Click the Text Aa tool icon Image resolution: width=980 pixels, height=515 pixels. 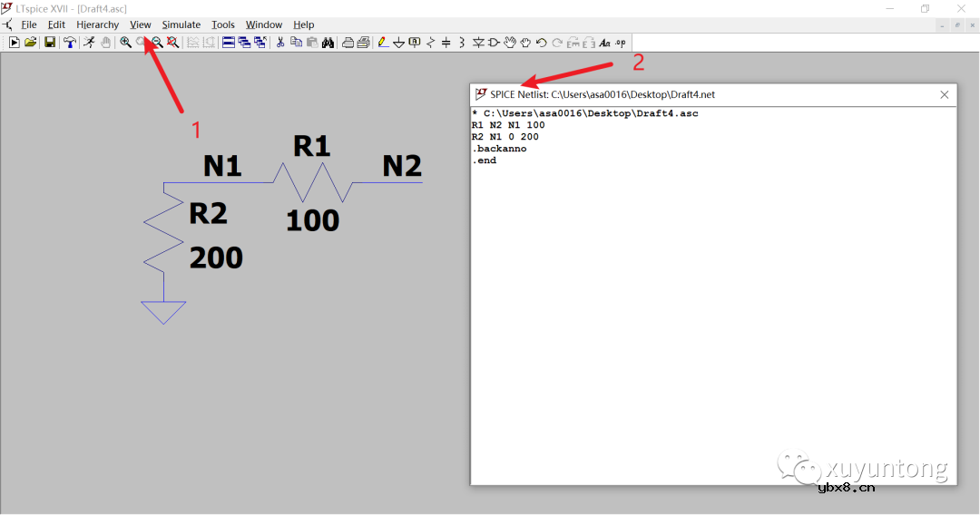pos(605,43)
